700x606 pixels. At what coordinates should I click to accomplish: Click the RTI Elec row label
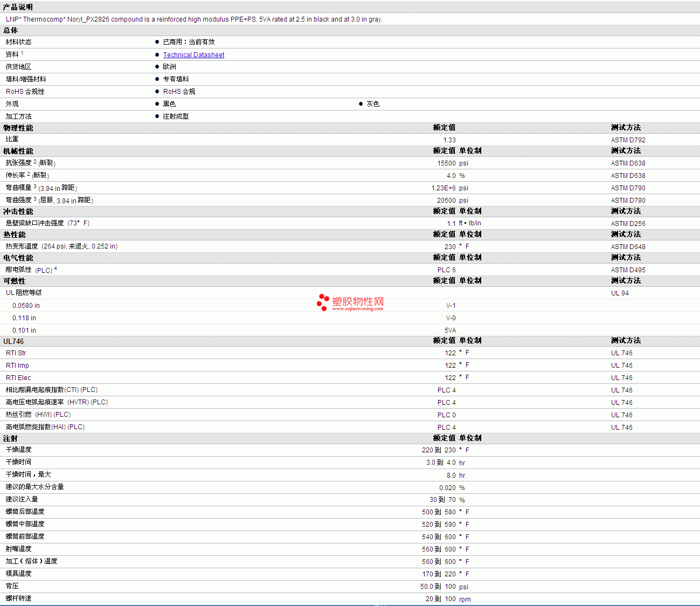[x=18, y=378]
